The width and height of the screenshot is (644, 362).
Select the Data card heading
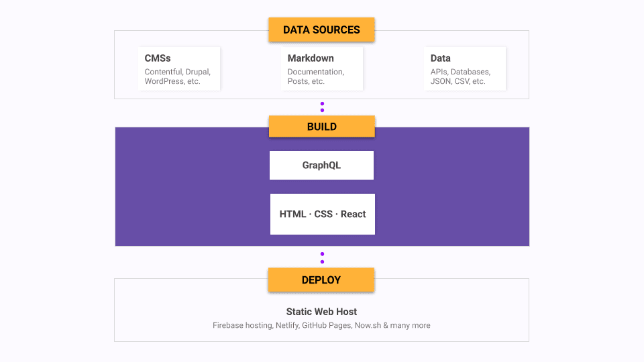tap(441, 58)
